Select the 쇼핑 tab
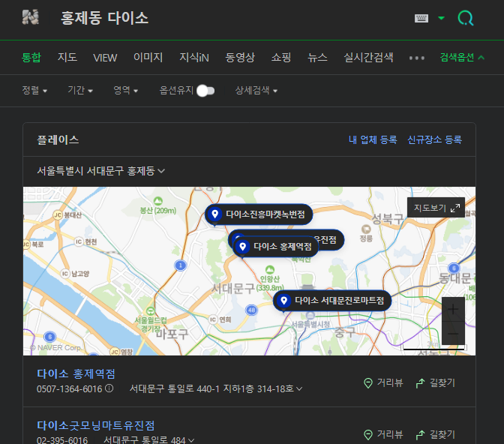The width and height of the screenshot is (504, 444). coord(281,58)
